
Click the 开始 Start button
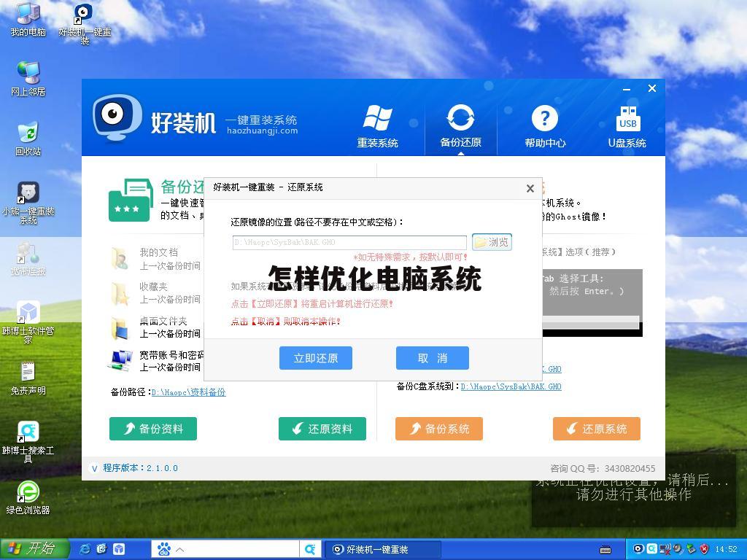(x=34, y=549)
